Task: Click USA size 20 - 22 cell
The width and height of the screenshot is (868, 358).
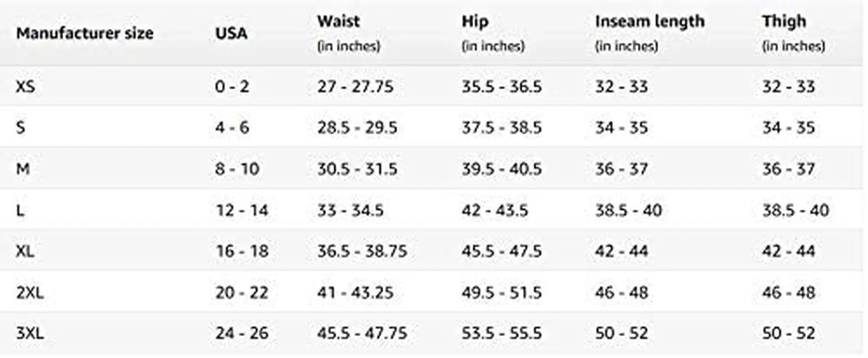Action: click(242, 292)
